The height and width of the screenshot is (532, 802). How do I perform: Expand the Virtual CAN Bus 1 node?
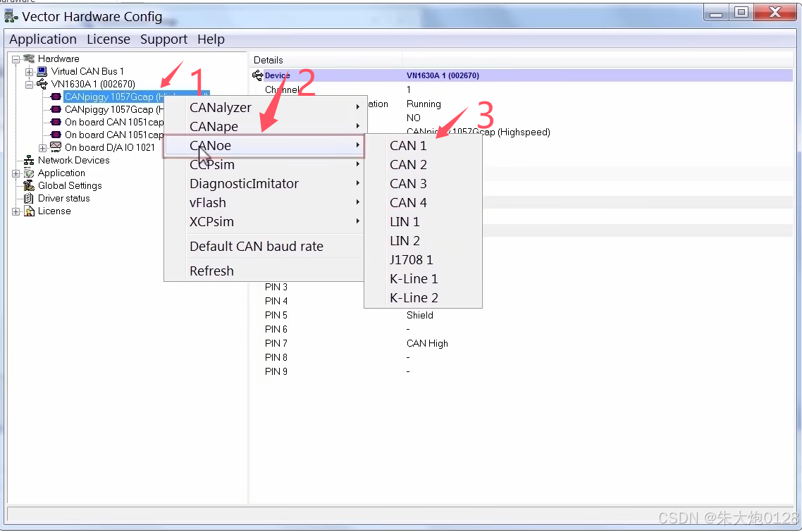(x=29, y=72)
